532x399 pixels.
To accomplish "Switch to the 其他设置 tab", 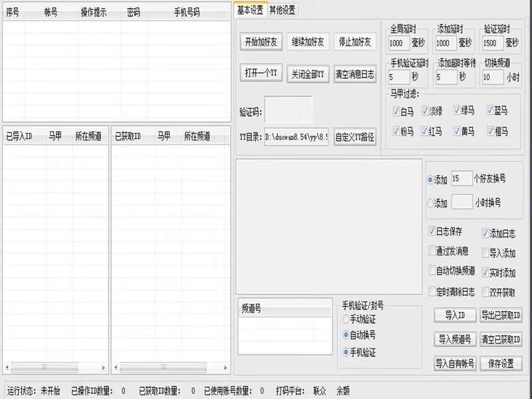I will pyautogui.click(x=282, y=10).
